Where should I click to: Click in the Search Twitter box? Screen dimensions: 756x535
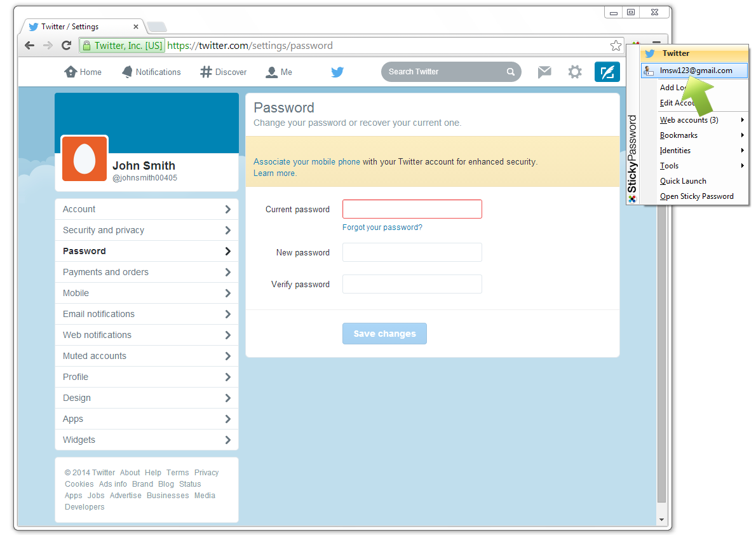[x=443, y=72]
